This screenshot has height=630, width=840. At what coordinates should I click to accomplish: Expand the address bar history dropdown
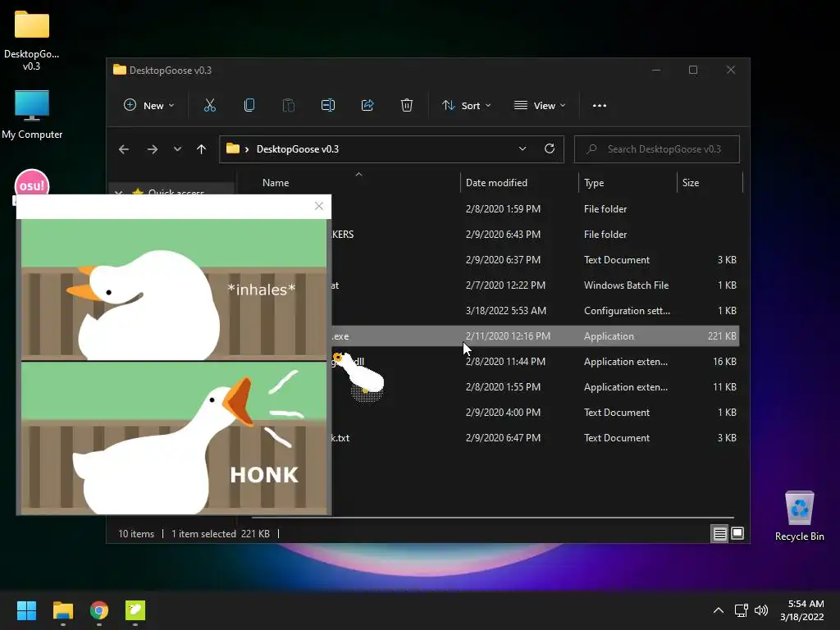point(523,149)
